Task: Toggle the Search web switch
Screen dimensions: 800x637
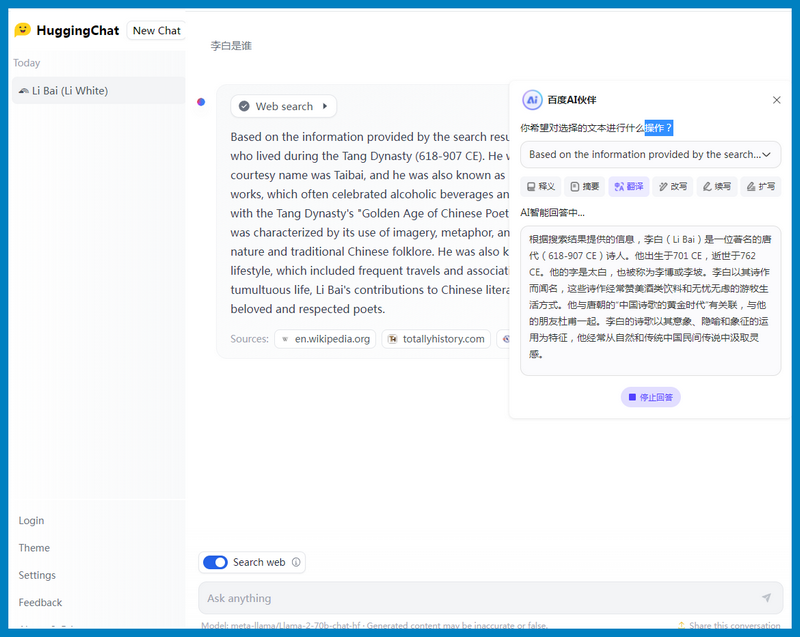Action: pyautogui.click(x=215, y=563)
